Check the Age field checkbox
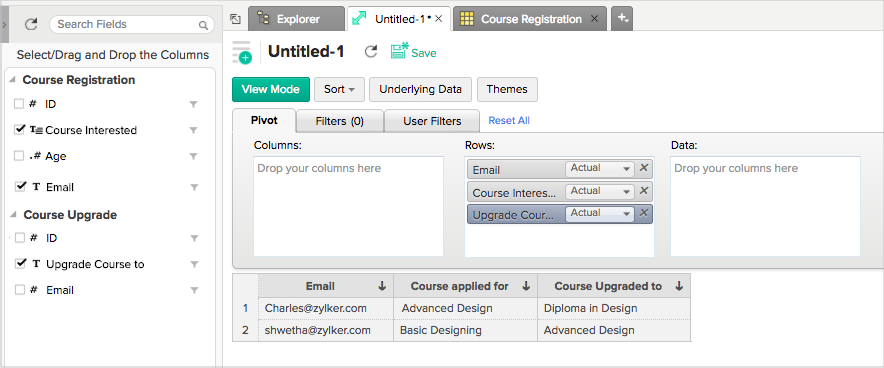This screenshot has height=368, width=884. 19,156
